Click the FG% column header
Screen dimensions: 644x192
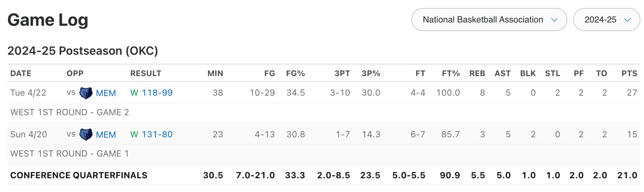tap(295, 74)
